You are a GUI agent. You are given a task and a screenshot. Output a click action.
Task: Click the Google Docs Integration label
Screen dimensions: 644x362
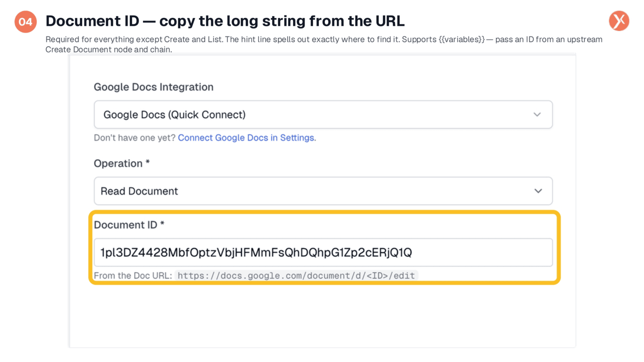(x=154, y=87)
